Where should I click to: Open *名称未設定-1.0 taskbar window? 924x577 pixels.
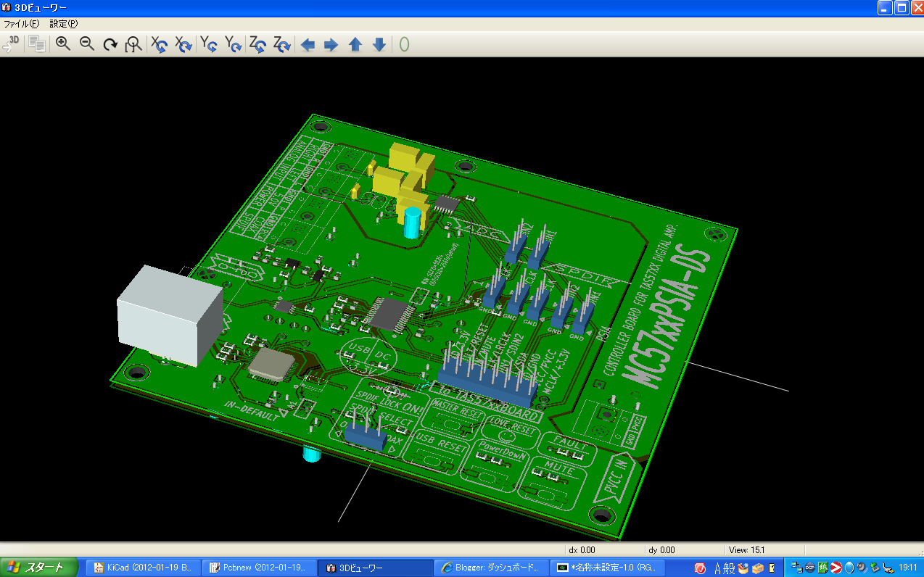608,568
